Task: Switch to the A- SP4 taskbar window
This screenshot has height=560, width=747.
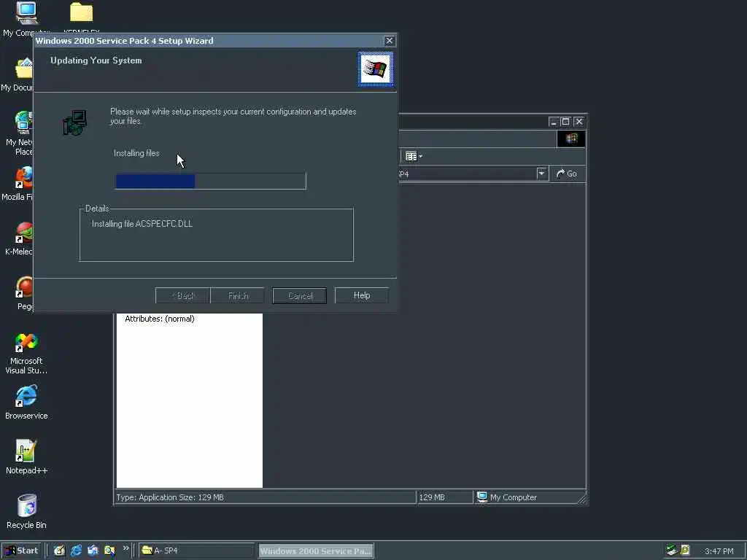Action: click(x=196, y=551)
